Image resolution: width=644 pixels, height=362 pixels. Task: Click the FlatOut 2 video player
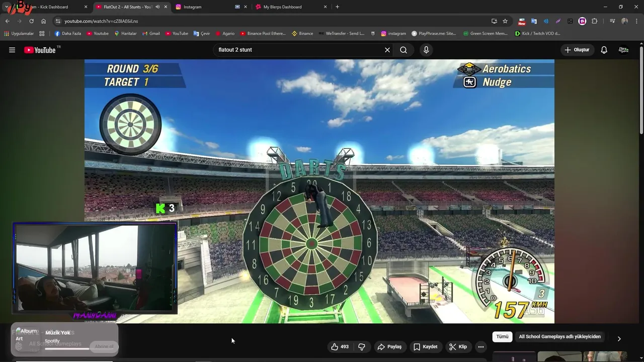[319, 191]
